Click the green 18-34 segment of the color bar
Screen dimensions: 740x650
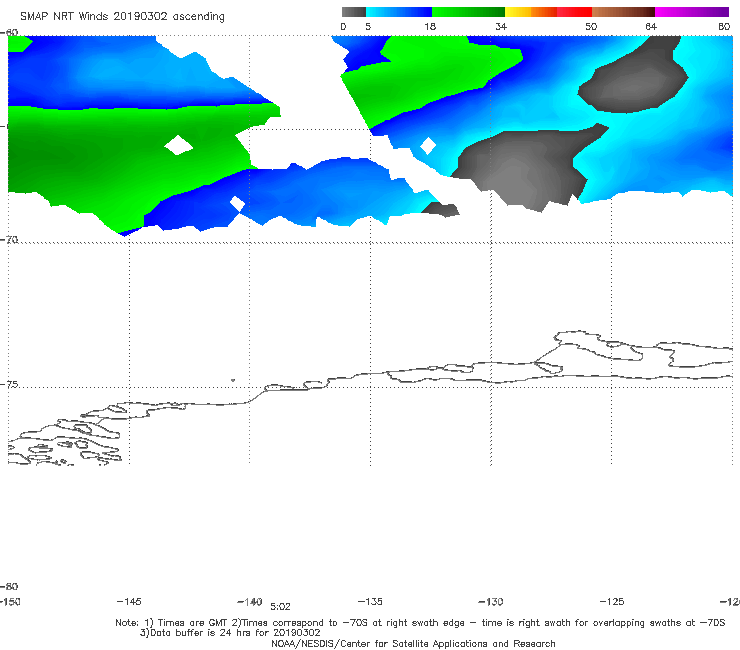pyautogui.click(x=468, y=12)
